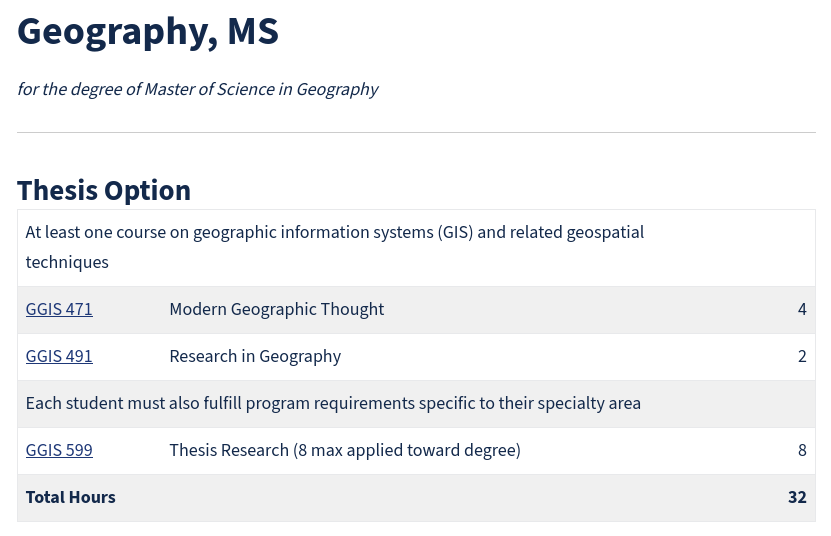The height and width of the screenshot is (536, 831).
Task: Click the 2 credit hours for GGIS 491
Action: [802, 357]
